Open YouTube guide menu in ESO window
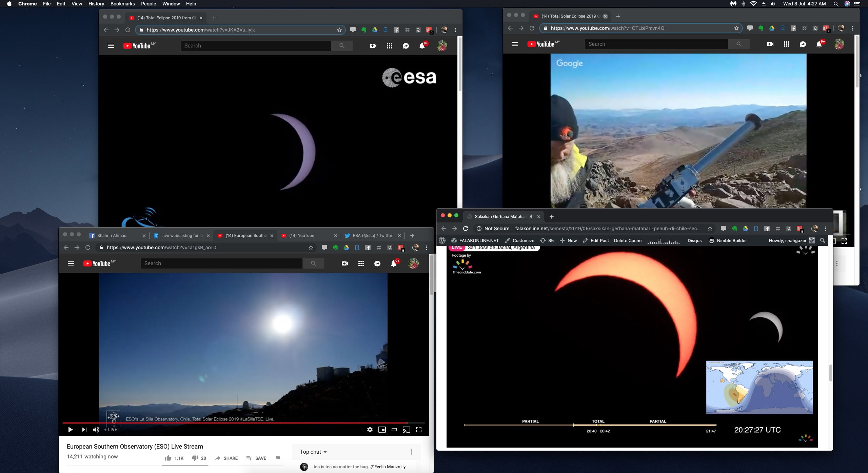The height and width of the screenshot is (473, 868). (71, 263)
